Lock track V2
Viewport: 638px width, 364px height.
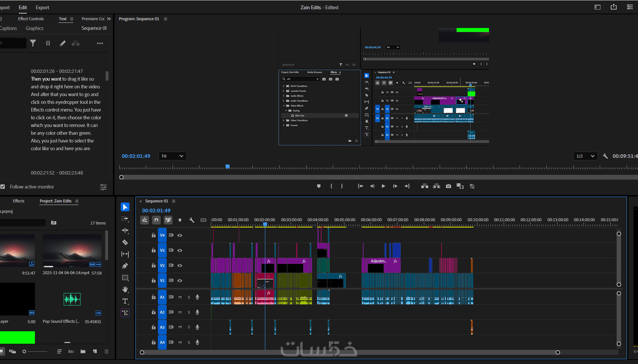point(153,265)
